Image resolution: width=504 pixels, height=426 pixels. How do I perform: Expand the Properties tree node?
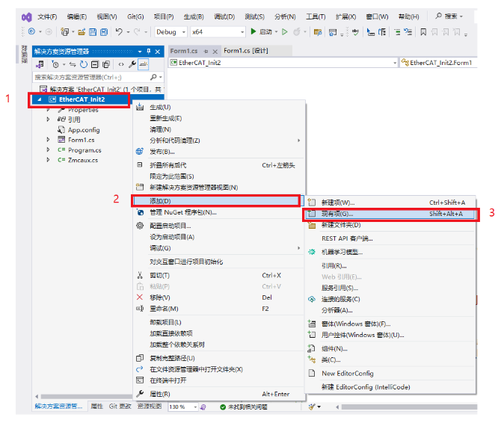pos(49,110)
